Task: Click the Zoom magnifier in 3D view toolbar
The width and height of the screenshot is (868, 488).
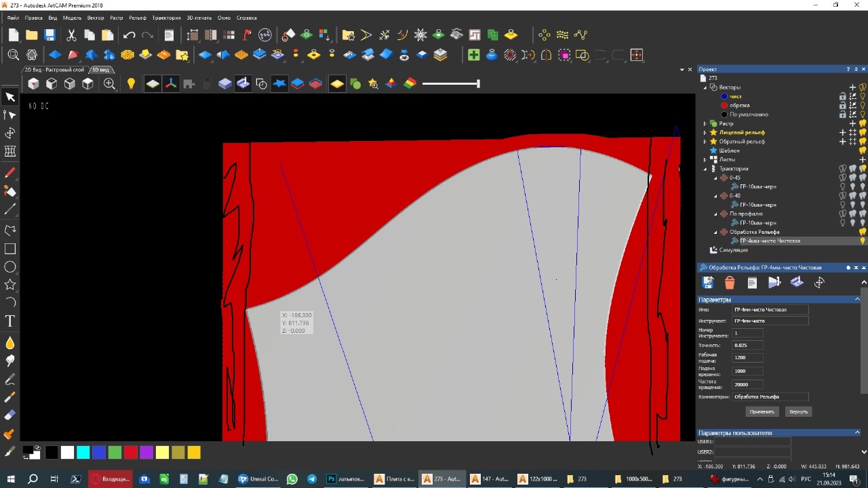Action: click(109, 83)
